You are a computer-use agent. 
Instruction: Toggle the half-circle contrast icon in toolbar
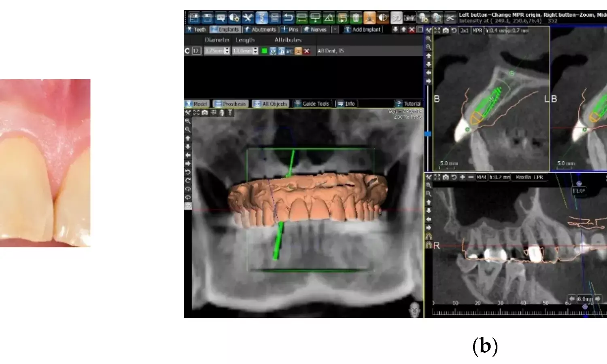383,18
